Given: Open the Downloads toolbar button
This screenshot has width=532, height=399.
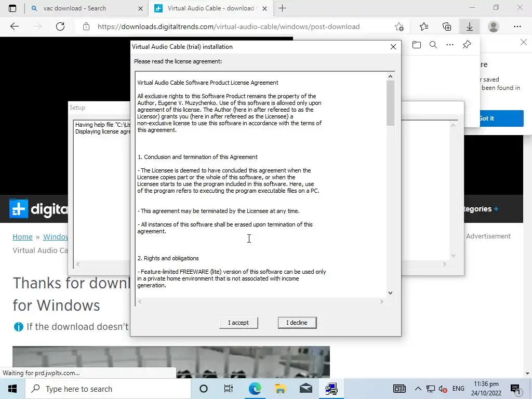Looking at the screenshot, I should click(x=470, y=26).
